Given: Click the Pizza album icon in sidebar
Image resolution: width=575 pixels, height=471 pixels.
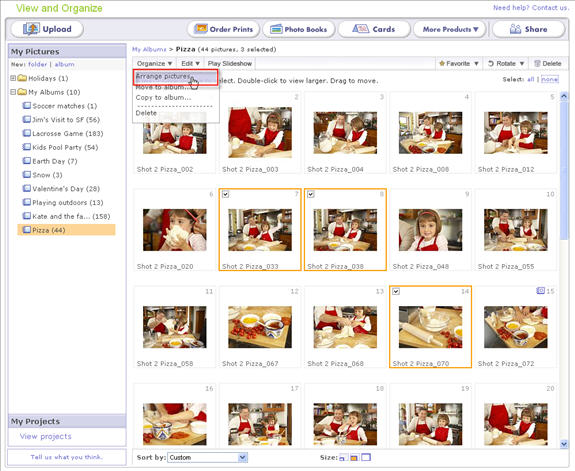Looking at the screenshot, I should tap(27, 230).
